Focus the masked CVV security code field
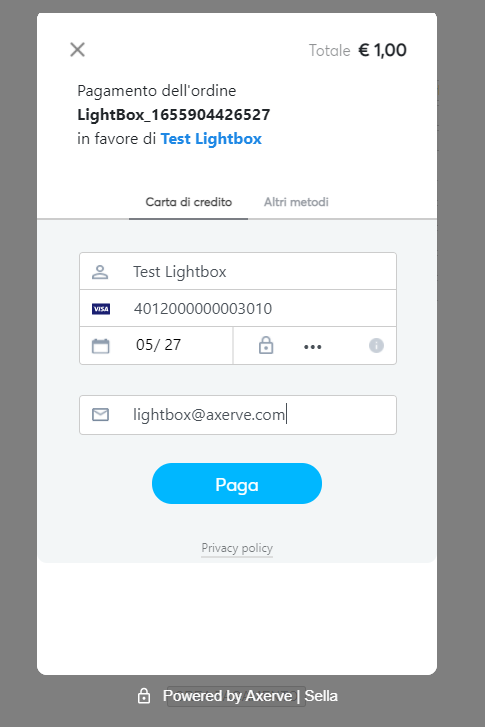 [x=315, y=345]
